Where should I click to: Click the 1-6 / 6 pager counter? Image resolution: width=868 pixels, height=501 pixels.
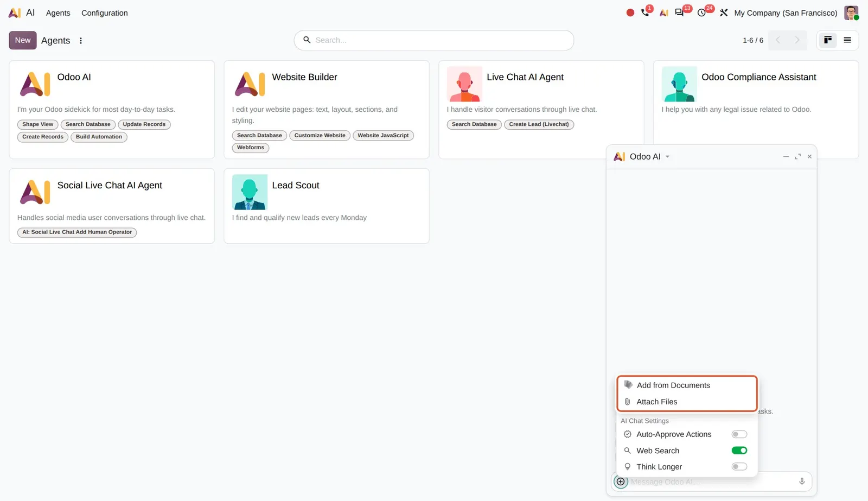click(753, 40)
